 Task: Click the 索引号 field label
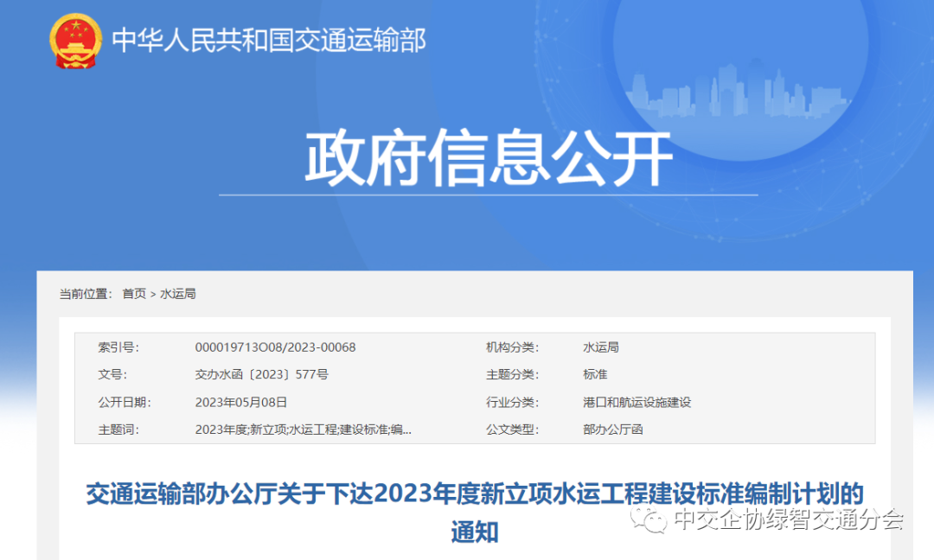click(118, 347)
